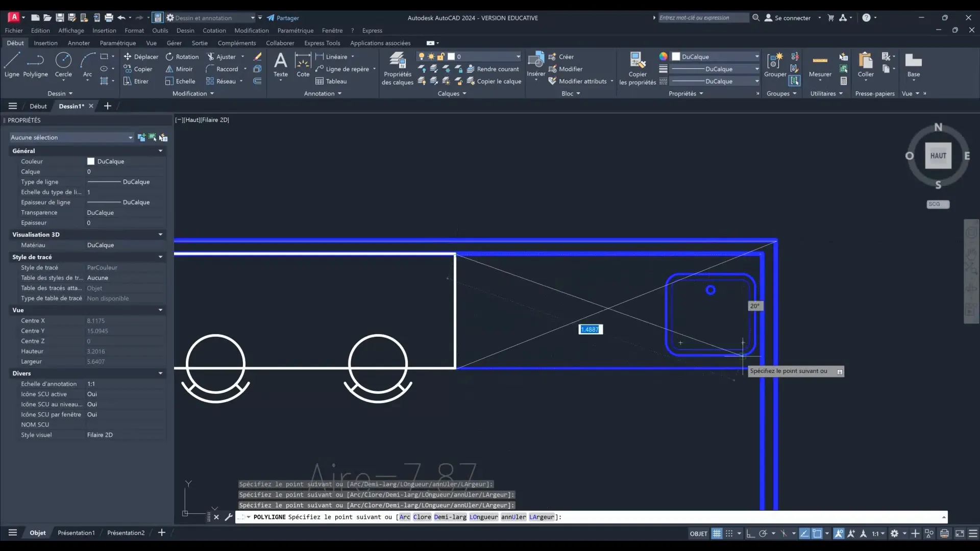
Task: Click the HAUT face of ViewCube
Action: (x=938, y=156)
